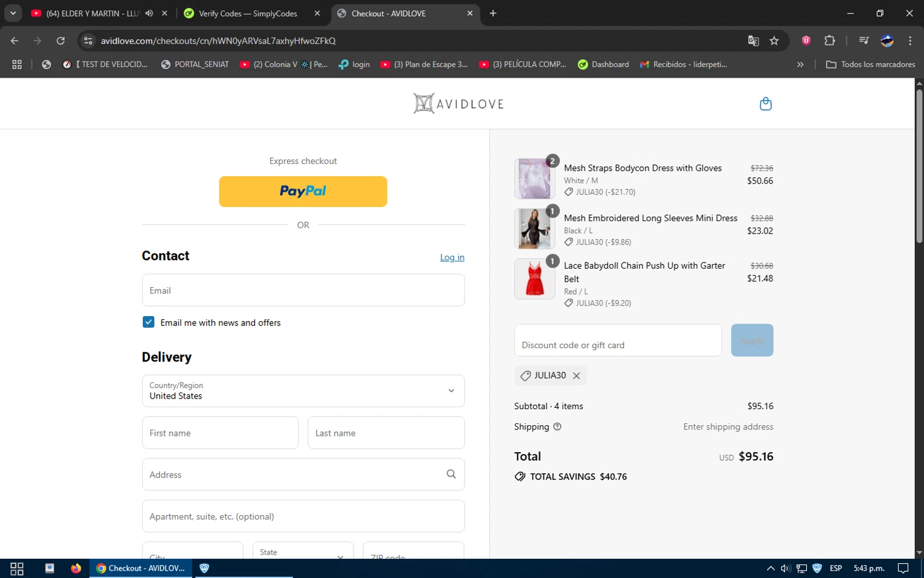Show hidden system tray icons

(x=771, y=568)
